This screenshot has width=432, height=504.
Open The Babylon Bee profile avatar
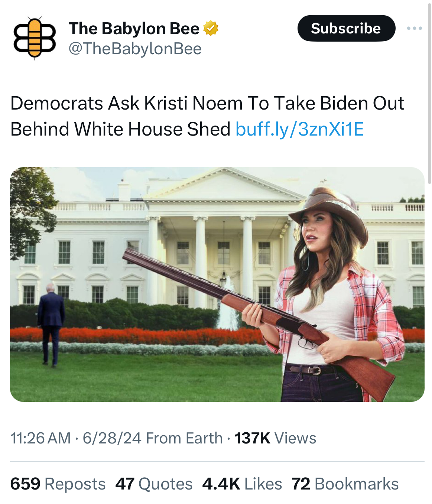pyautogui.click(x=35, y=38)
